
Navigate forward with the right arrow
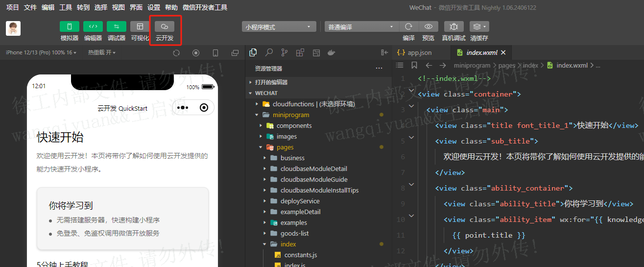[x=443, y=65]
